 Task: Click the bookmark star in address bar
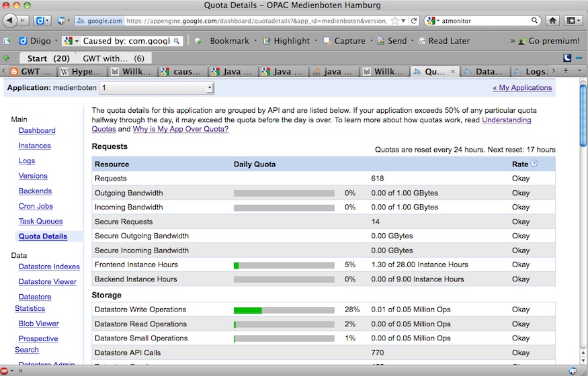[x=394, y=21]
